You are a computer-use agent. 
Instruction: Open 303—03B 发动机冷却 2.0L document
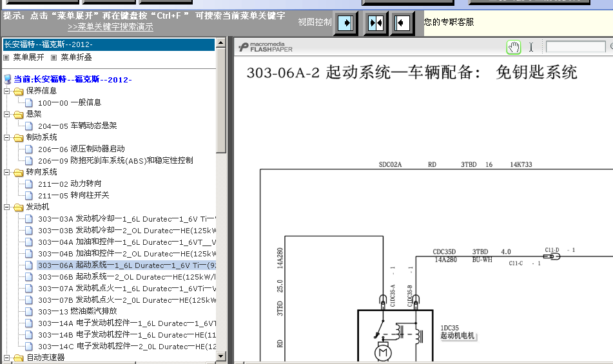click(x=127, y=231)
